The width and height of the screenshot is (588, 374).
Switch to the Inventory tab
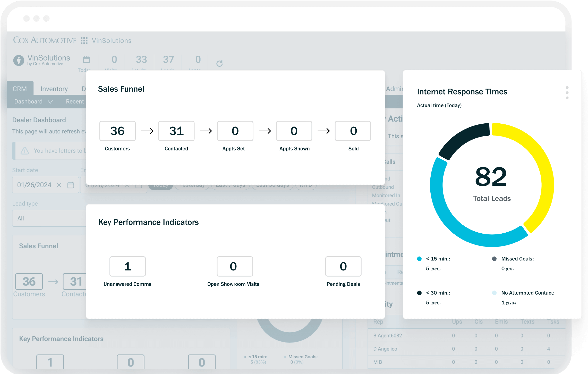tap(54, 89)
